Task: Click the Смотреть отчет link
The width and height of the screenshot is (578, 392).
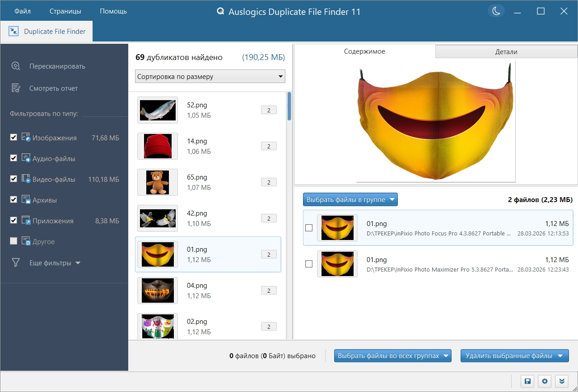Action: coord(54,88)
